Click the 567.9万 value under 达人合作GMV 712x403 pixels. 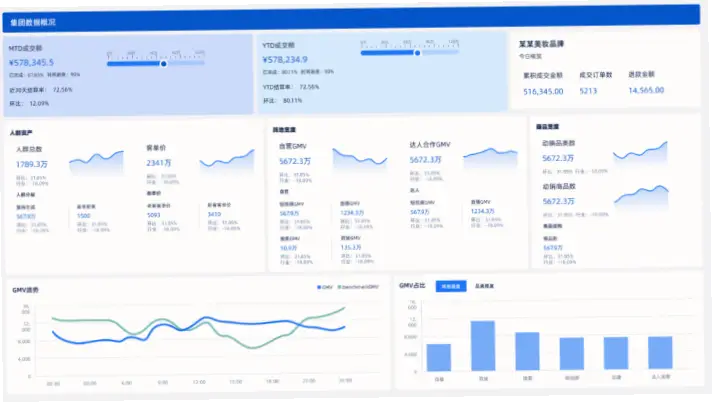pyautogui.click(x=420, y=212)
